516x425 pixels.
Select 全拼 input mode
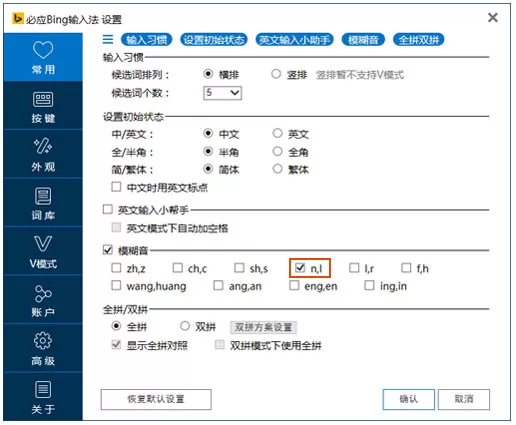(116, 326)
